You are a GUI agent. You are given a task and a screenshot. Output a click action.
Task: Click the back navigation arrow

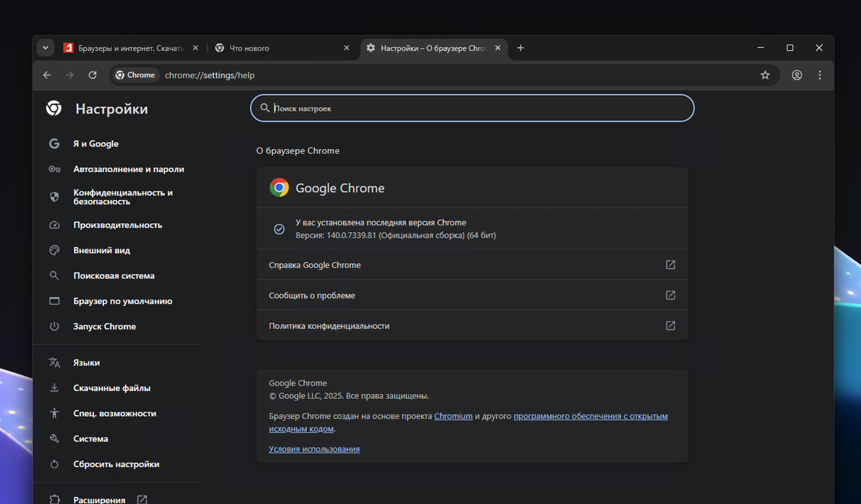[x=47, y=75]
